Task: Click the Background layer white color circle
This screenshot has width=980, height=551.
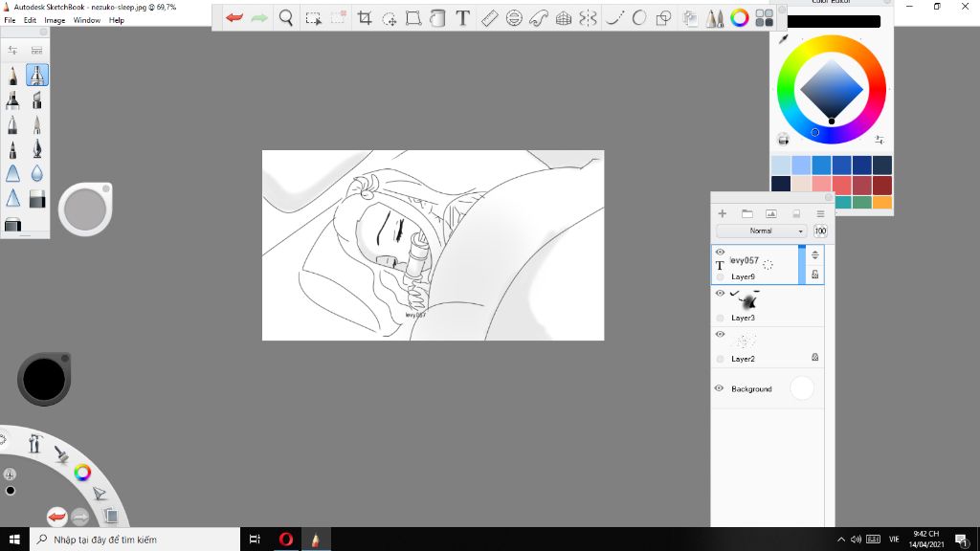Action: coord(802,388)
